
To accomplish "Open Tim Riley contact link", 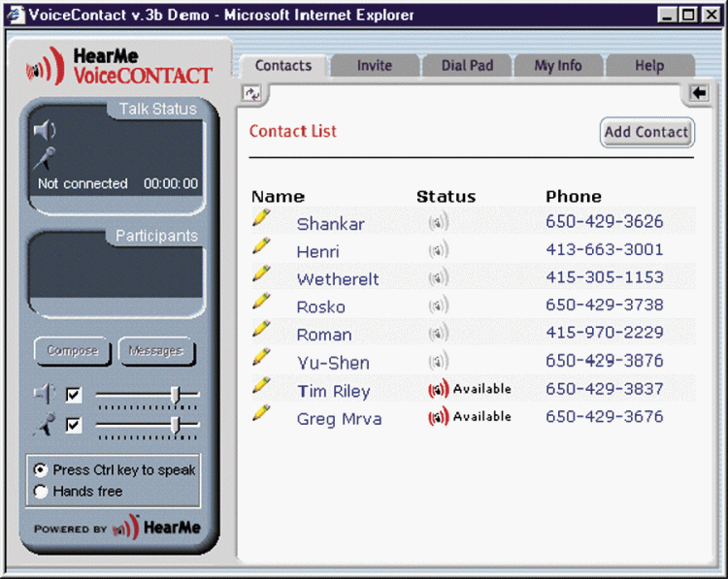I will (x=333, y=391).
